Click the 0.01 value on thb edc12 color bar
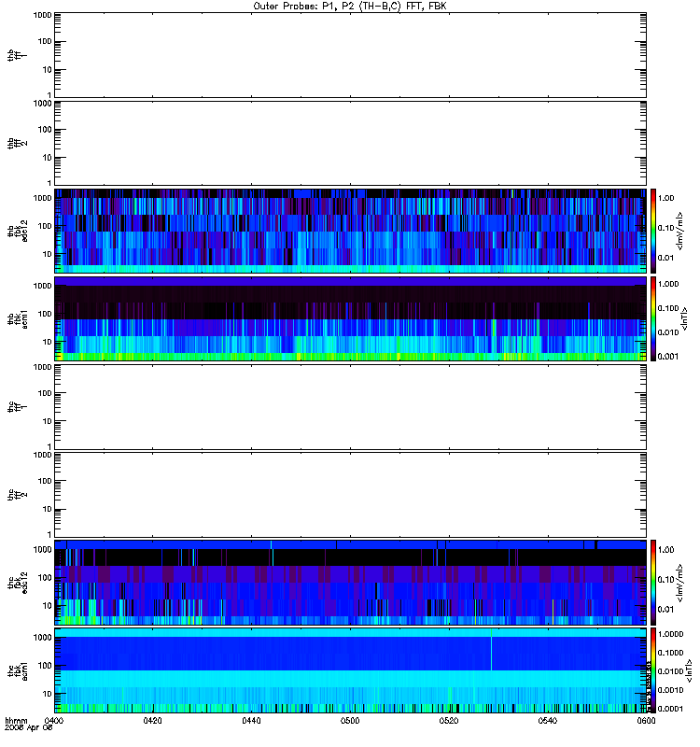The width and height of the screenshot is (700, 747). coord(665,258)
